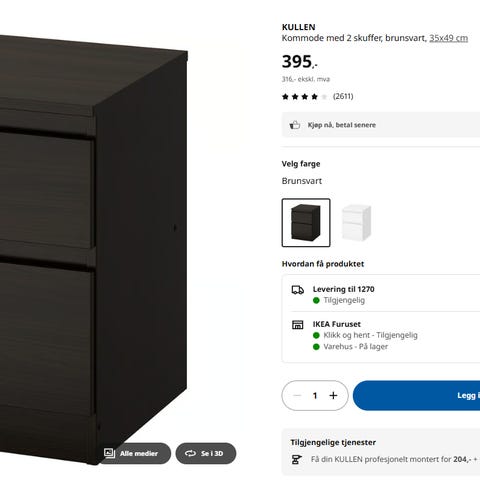
Task: Click the image gallery icon on Alle medier
Action: pos(109,453)
